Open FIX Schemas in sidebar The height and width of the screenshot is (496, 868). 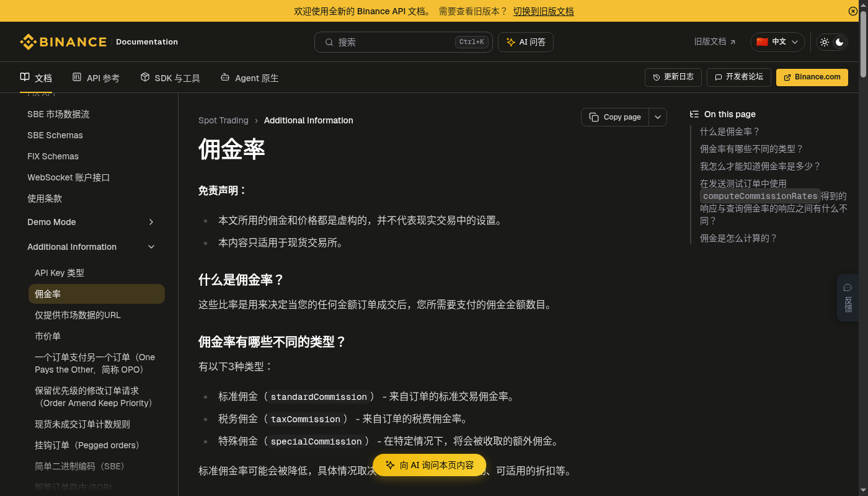coord(53,156)
